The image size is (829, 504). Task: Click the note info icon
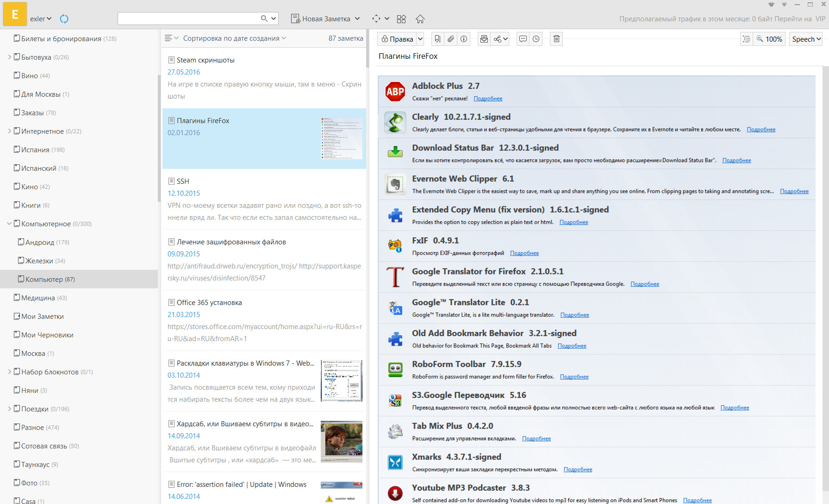point(464,39)
